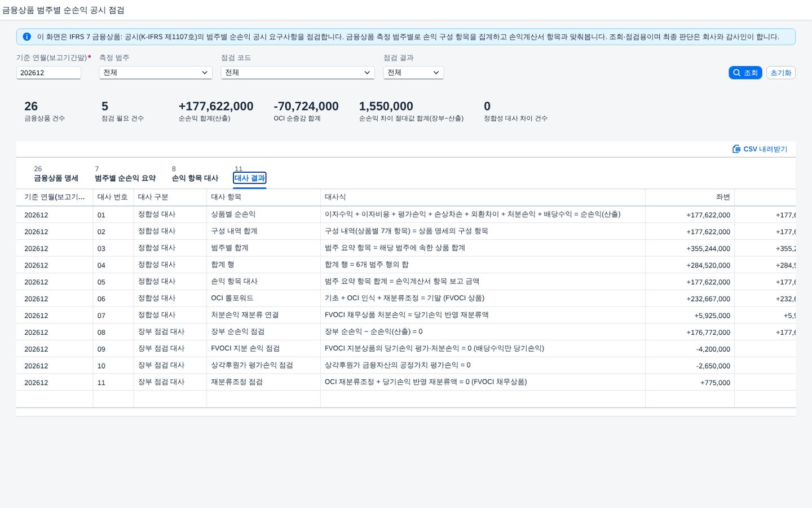This screenshot has height=508, width=812.
Task: Open the 점검 코드 dropdown
Action: point(298,72)
